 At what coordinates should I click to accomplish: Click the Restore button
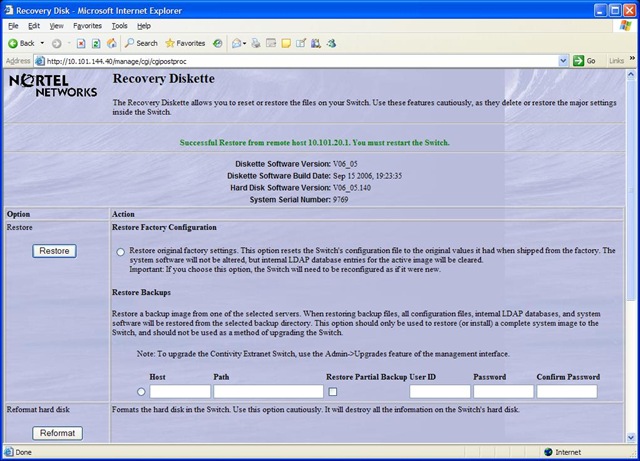[x=54, y=251]
